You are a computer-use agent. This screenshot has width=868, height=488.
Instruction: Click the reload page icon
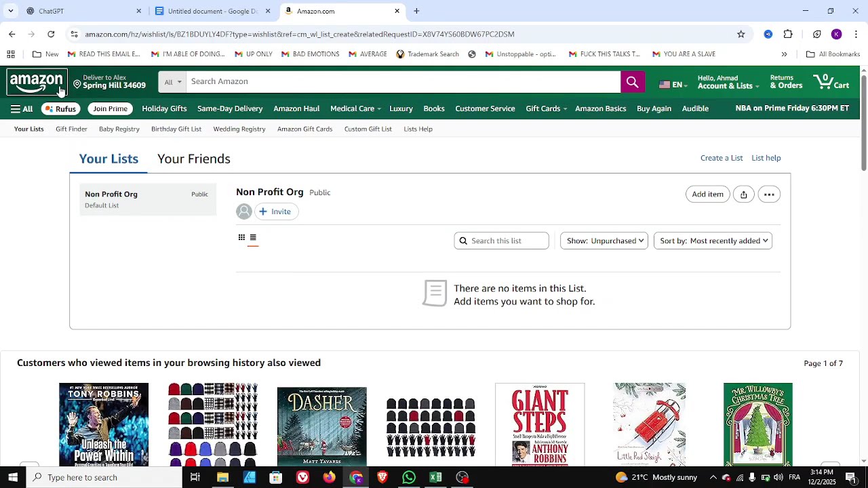[51, 34]
